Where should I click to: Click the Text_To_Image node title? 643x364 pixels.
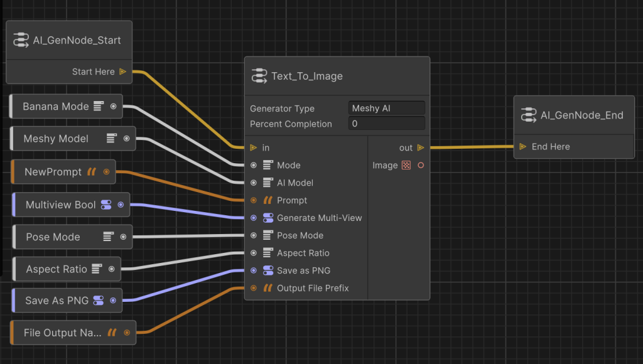coord(307,77)
